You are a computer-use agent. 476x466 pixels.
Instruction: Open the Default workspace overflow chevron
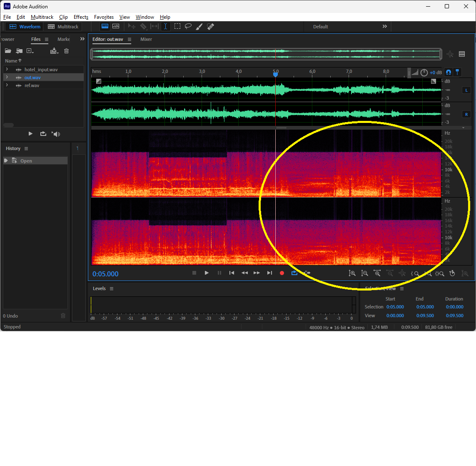pos(384,26)
